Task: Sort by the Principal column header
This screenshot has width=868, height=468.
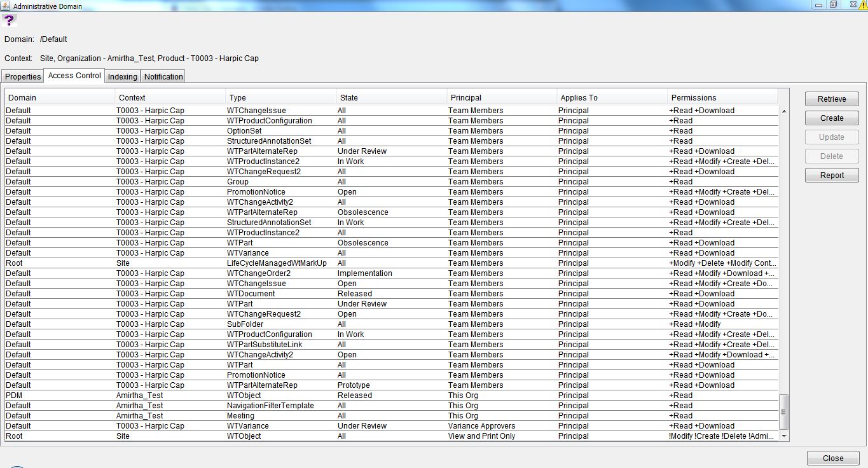Action: pyautogui.click(x=502, y=98)
